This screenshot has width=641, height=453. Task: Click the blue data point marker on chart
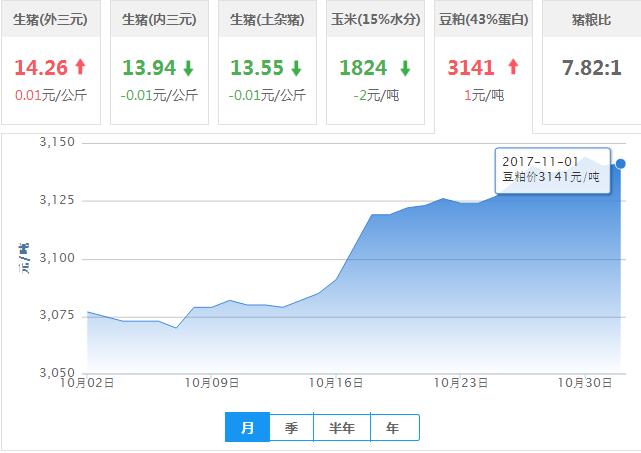[x=621, y=164]
